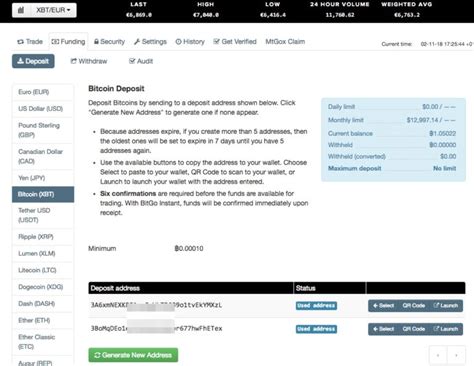Open the Get Verified tab
The width and height of the screenshot is (474, 366).
point(235,42)
